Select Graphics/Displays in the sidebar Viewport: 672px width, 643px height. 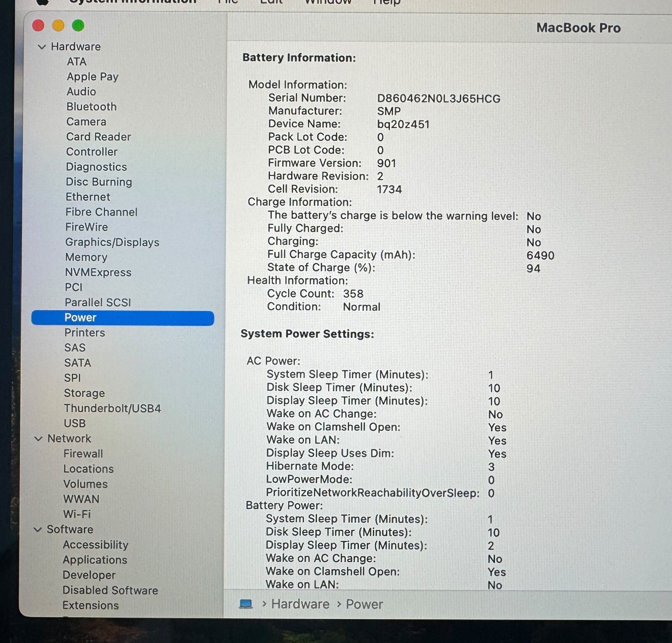pyautogui.click(x=112, y=243)
